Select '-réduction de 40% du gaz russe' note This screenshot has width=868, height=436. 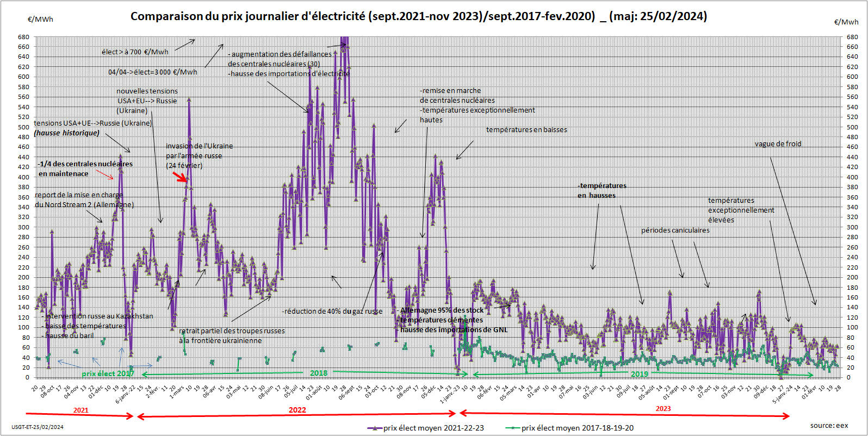tap(332, 312)
